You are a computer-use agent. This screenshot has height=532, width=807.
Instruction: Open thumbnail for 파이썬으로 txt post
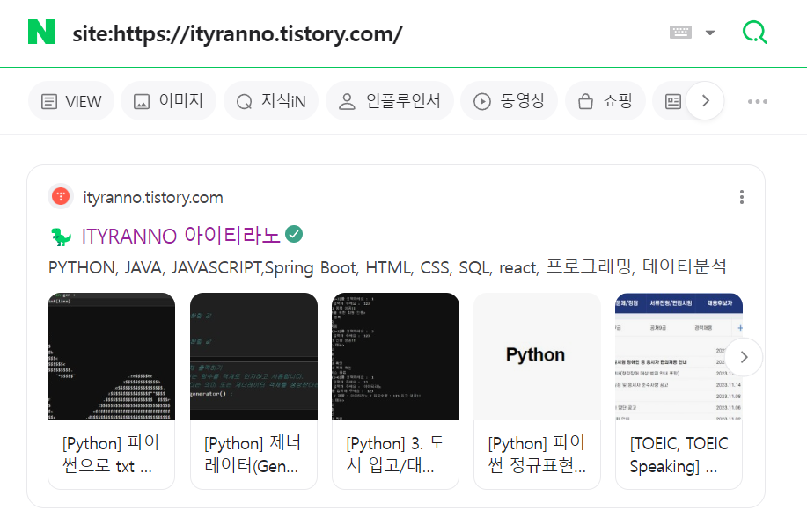tap(111, 357)
